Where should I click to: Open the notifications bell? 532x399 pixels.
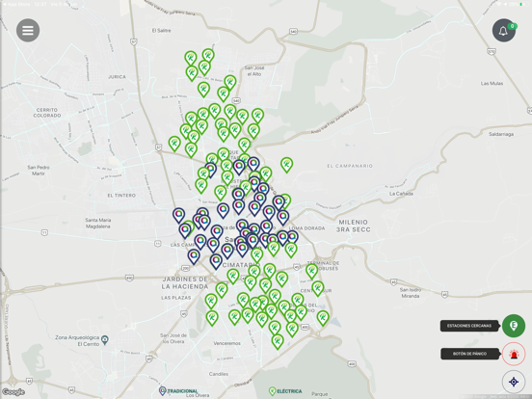pos(504,31)
